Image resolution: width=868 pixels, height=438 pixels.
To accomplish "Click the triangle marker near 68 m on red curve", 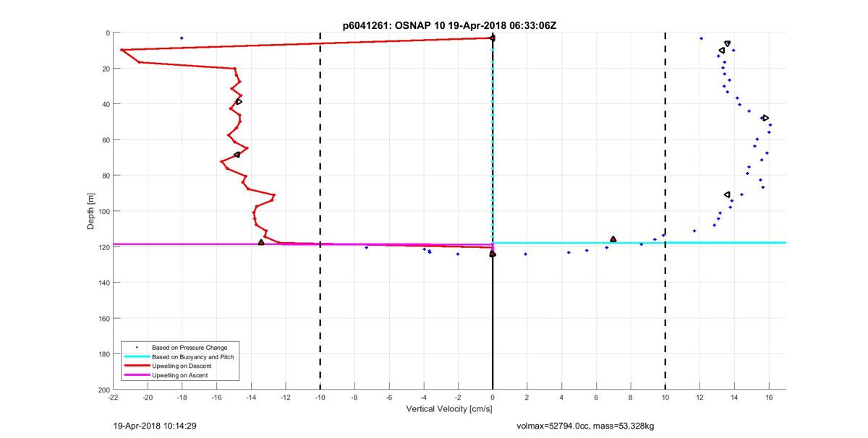I will (x=237, y=155).
